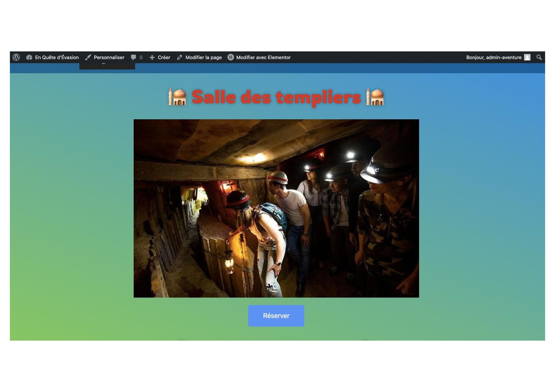
Task: Click Modifier la page
Action: coord(199,57)
